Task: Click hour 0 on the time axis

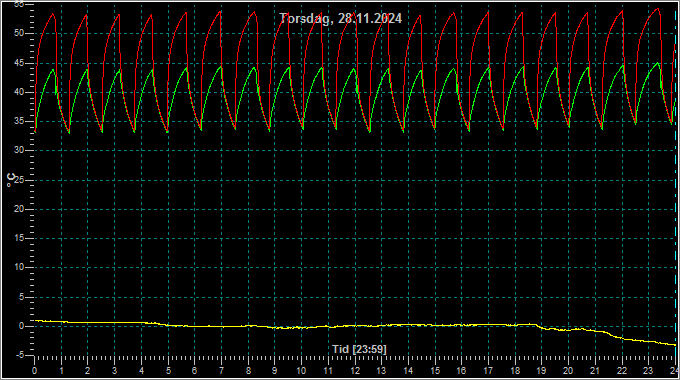Action: [x=35, y=371]
